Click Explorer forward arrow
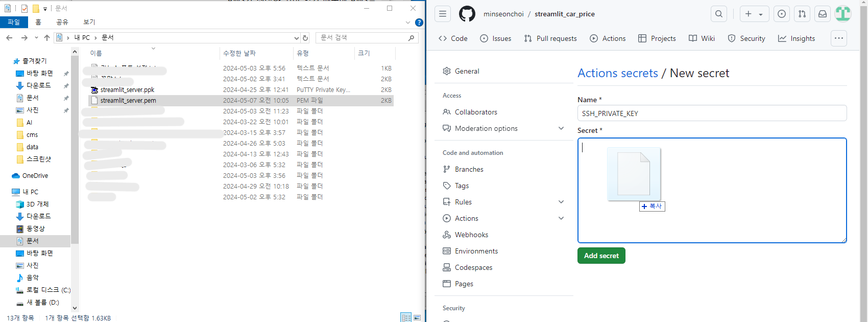Viewport: 868px width, 322px height. (x=24, y=38)
